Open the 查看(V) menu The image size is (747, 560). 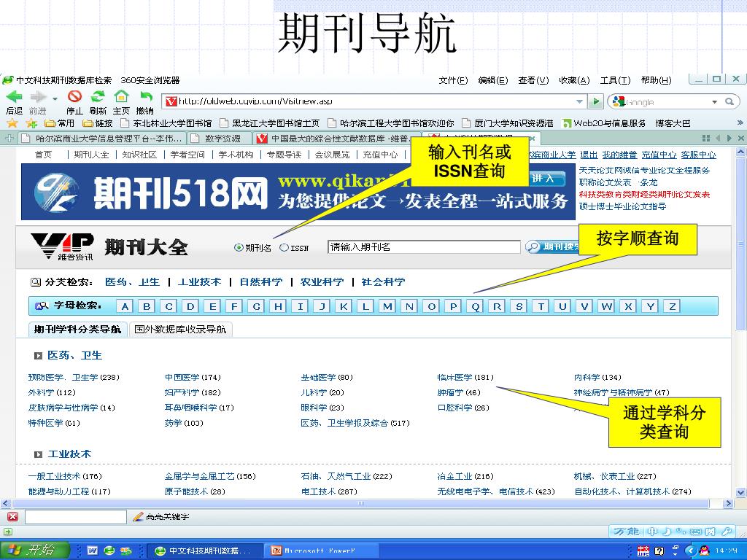coord(533,80)
